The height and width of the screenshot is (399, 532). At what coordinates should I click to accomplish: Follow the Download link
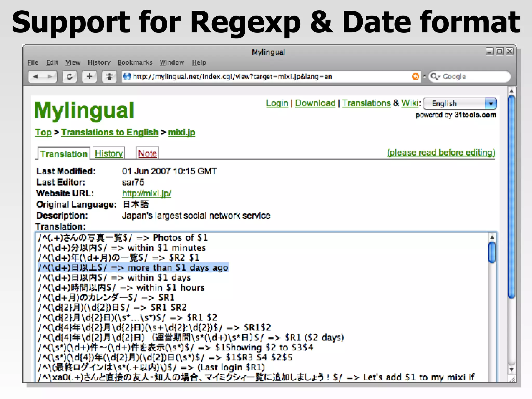(315, 103)
